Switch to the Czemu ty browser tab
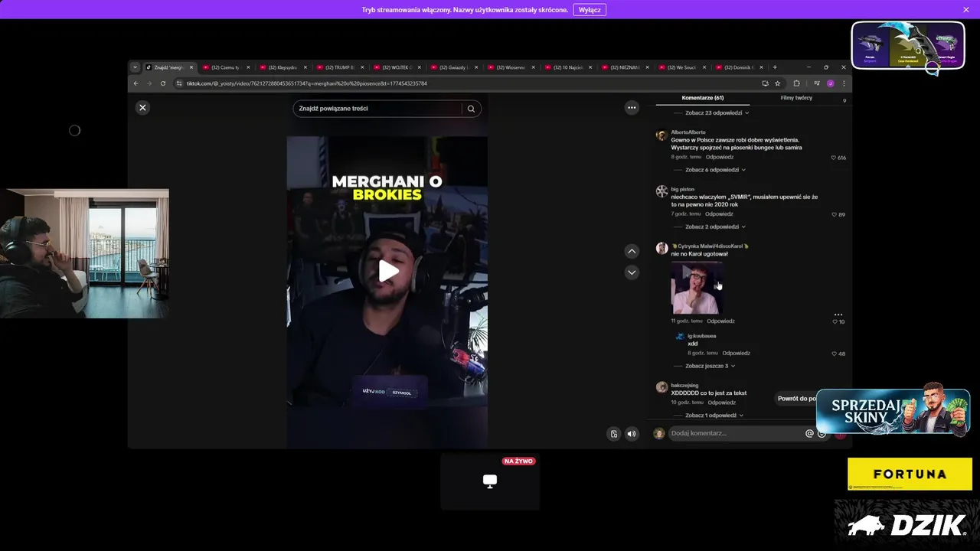Image resolution: width=980 pixels, height=551 pixels. click(225, 67)
